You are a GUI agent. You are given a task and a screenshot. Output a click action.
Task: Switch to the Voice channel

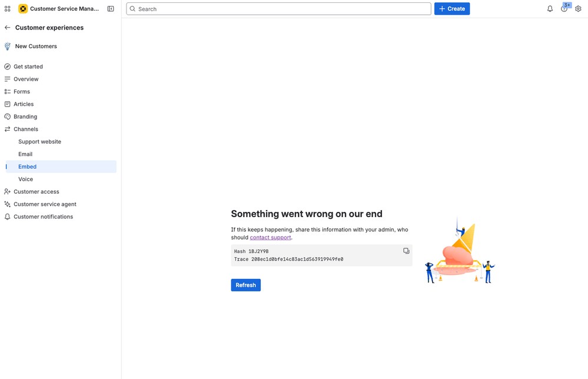(x=25, y=179)
